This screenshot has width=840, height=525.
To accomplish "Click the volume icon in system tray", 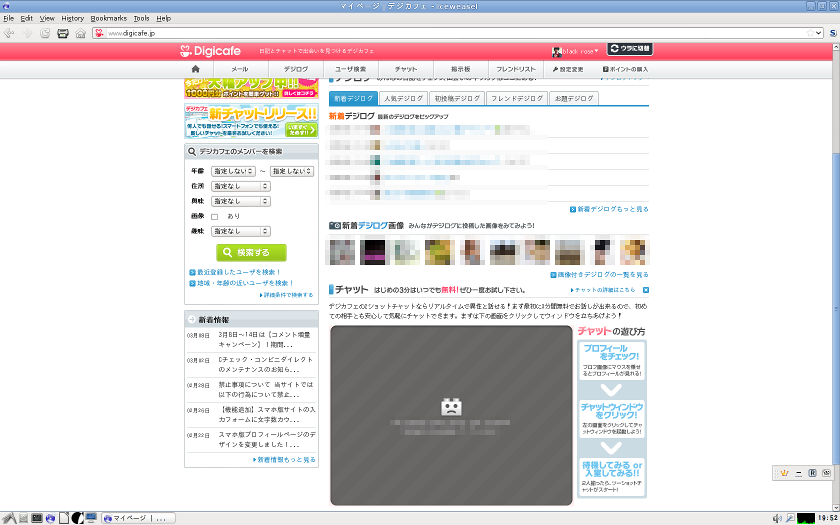I will tap(777, 518).
